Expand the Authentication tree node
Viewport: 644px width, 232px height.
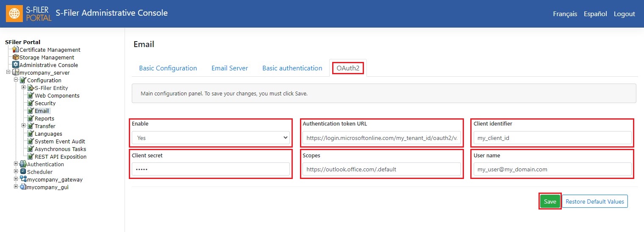click(16, 164)
